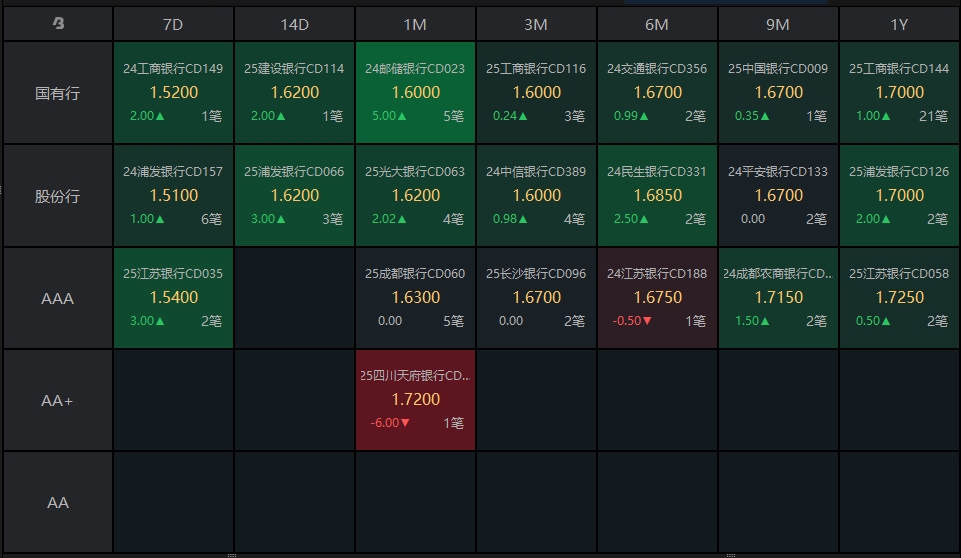Click the 国有行 row label

click(58, 93)
